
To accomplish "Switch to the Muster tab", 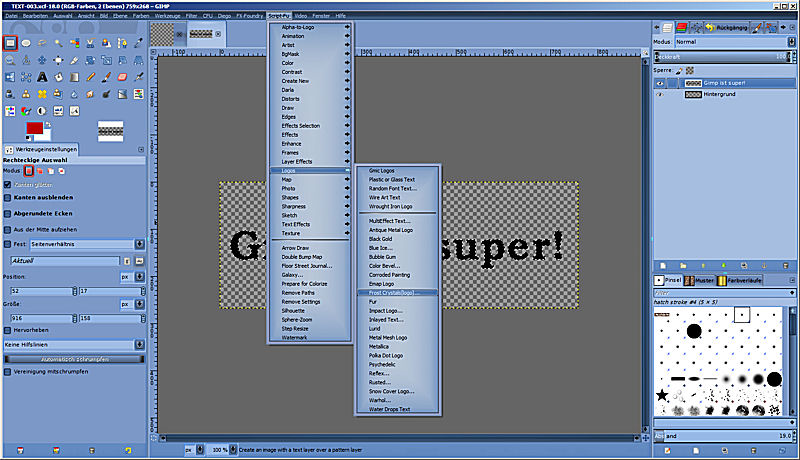I will [699, 280].
